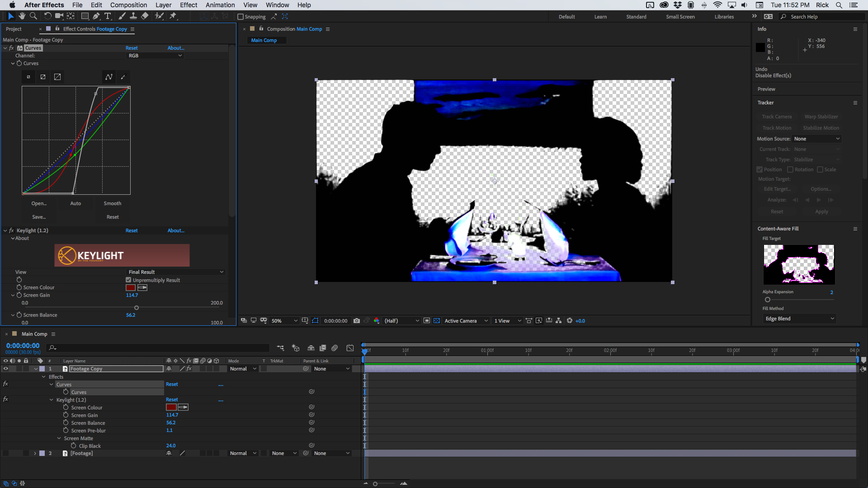
Task: Uncheck Unpremultiply Result in Keylight
Action: [128, 280]
